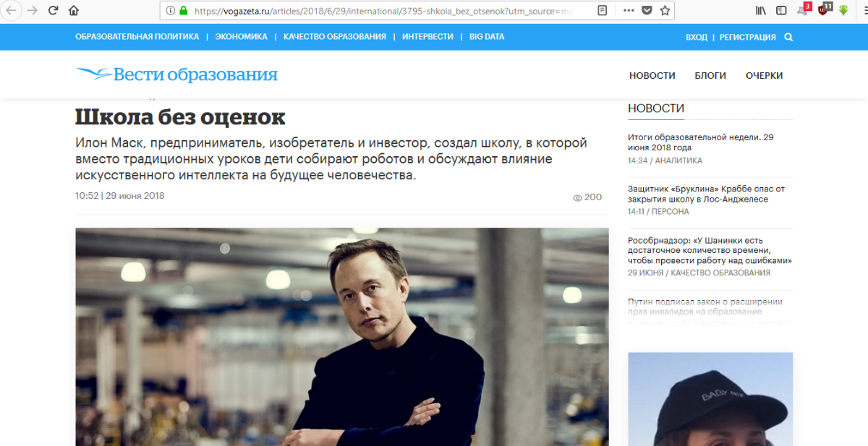Toggle the sidebar view icon
Image resolution: width=868 pixels, height=446 pixels.
tap(781, 11)
